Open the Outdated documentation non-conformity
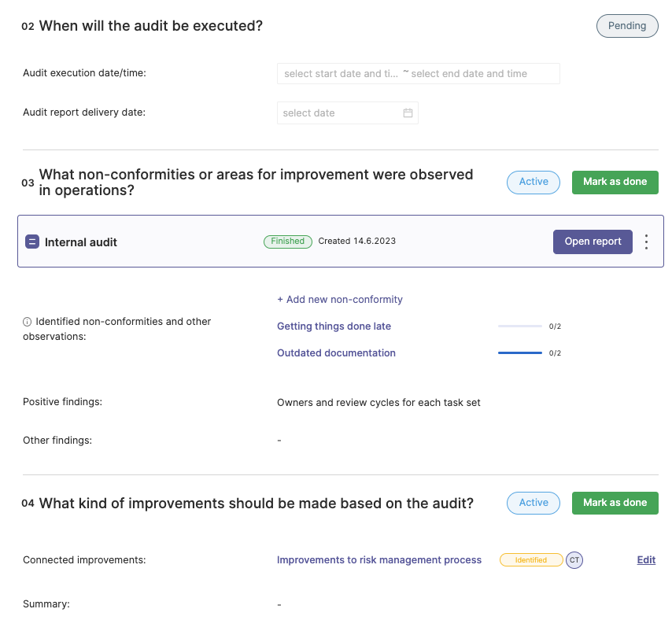 [x=336, y=353]
